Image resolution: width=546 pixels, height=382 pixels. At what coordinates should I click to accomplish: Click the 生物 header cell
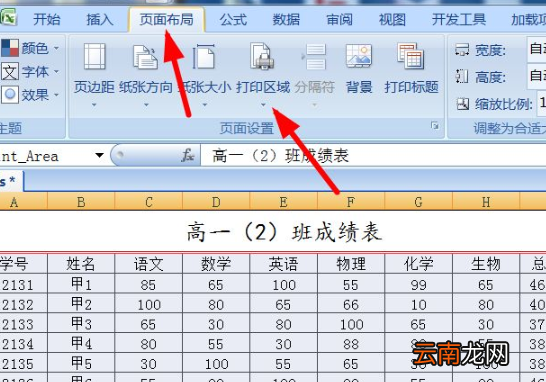coord(486,264)
